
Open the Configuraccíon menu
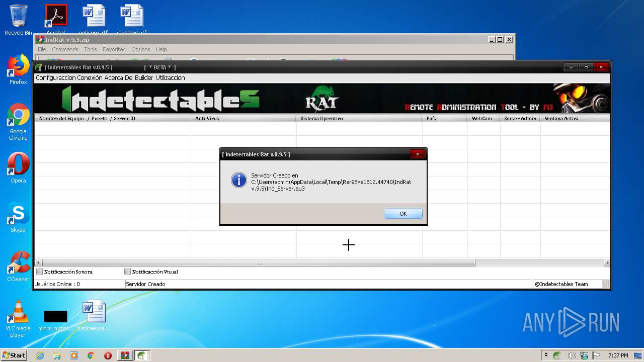(55, 78)
